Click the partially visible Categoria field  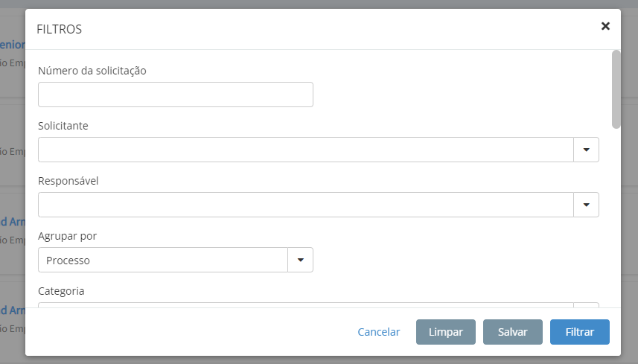[x=305, y=304]
